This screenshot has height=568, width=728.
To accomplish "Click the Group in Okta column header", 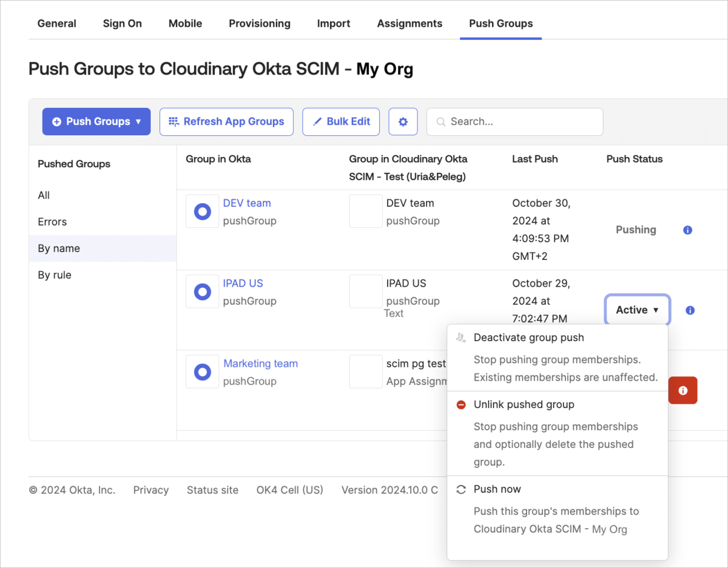I will [x=218, y=159].
